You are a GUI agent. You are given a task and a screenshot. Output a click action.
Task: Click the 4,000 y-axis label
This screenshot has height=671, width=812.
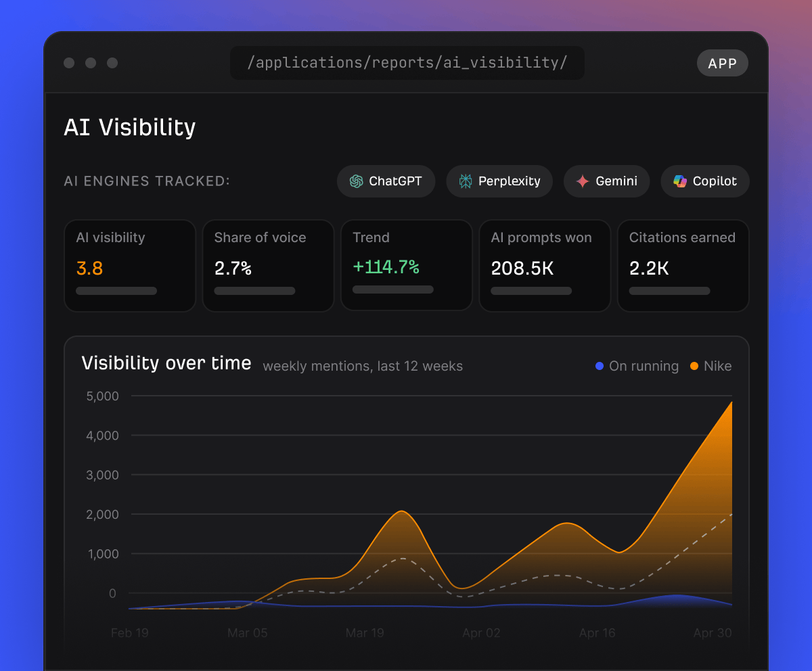102,436
